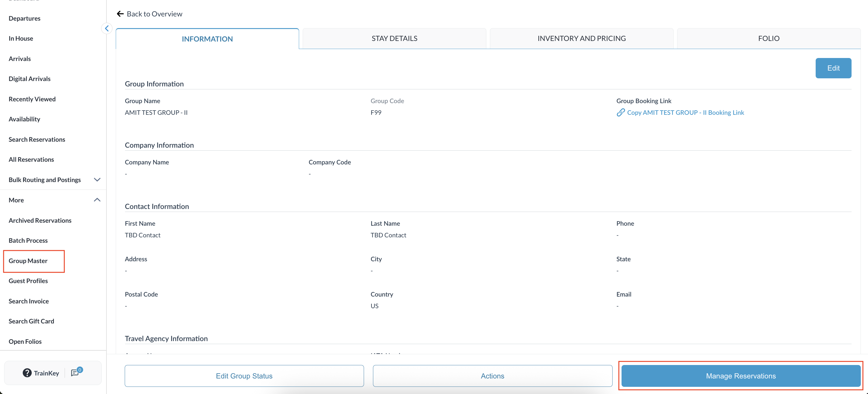
Task: Open In House in the sidebar
Action: (21, 38)
